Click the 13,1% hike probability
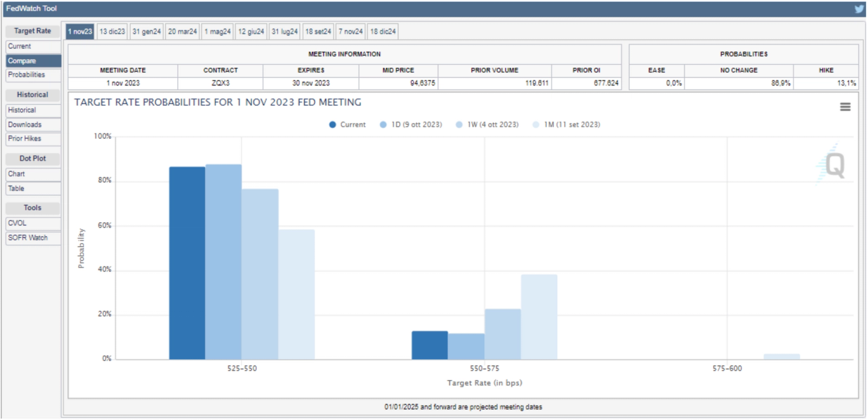Screen dimensions: 868x420 (847, 83)
